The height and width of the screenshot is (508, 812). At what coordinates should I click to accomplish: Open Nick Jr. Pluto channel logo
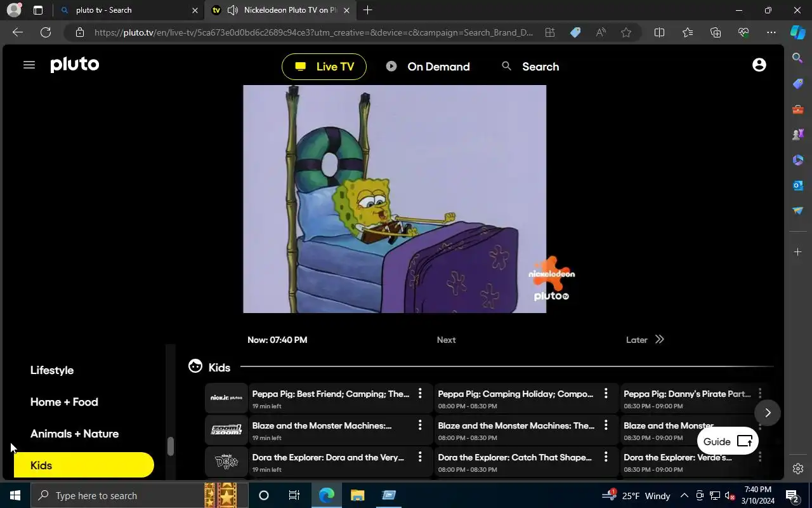(x=226, y=398)
